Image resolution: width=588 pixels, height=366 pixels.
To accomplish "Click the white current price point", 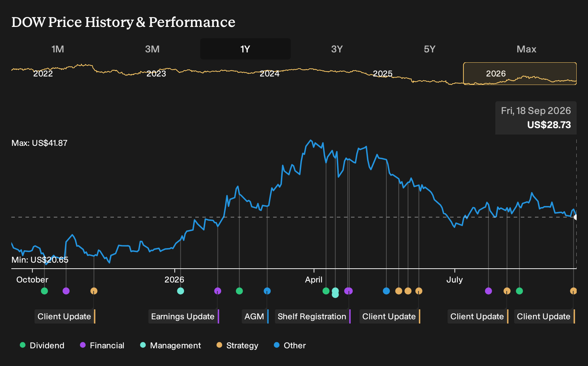I will (576, 217).
